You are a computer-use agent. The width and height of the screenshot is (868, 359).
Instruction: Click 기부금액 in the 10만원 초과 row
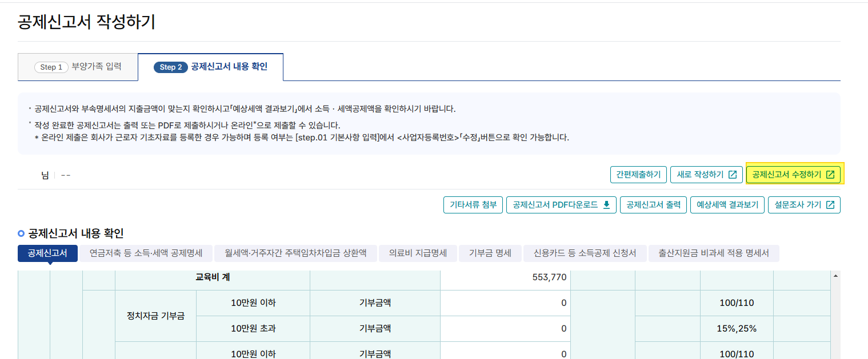375,329
